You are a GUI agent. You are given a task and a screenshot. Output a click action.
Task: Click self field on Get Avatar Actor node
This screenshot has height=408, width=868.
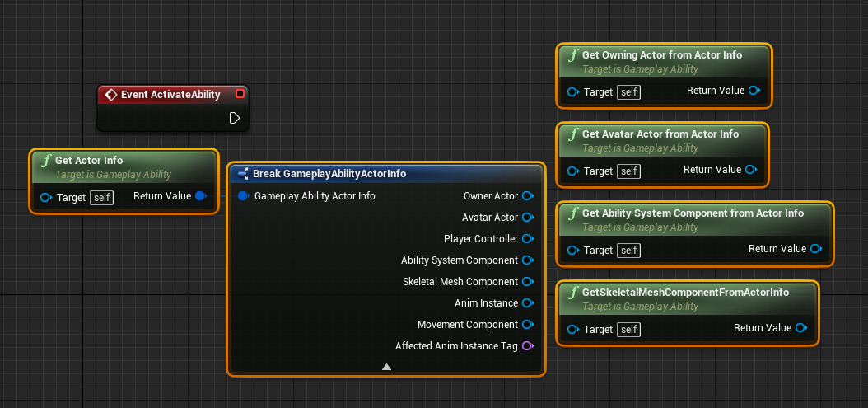[x=628, y=171]
